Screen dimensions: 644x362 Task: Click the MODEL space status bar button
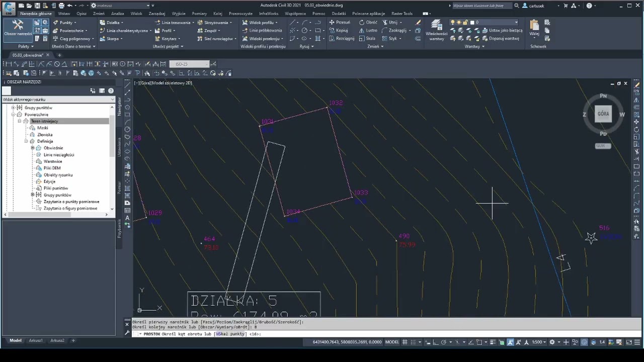tap(392, 342)
